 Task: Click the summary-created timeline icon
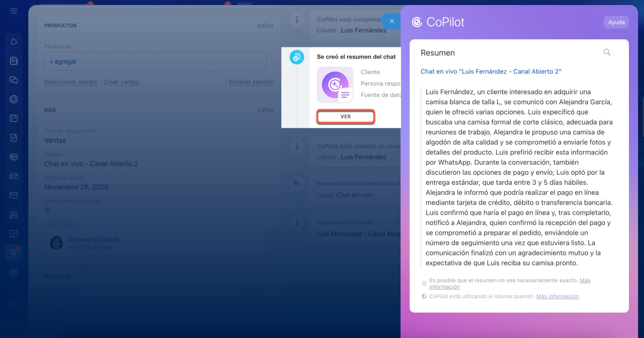[x=297, y=57]
